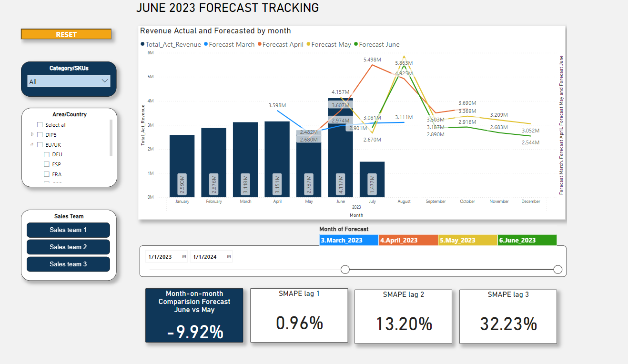
Task: Select Sales team 1
Action: coord(68,230)
